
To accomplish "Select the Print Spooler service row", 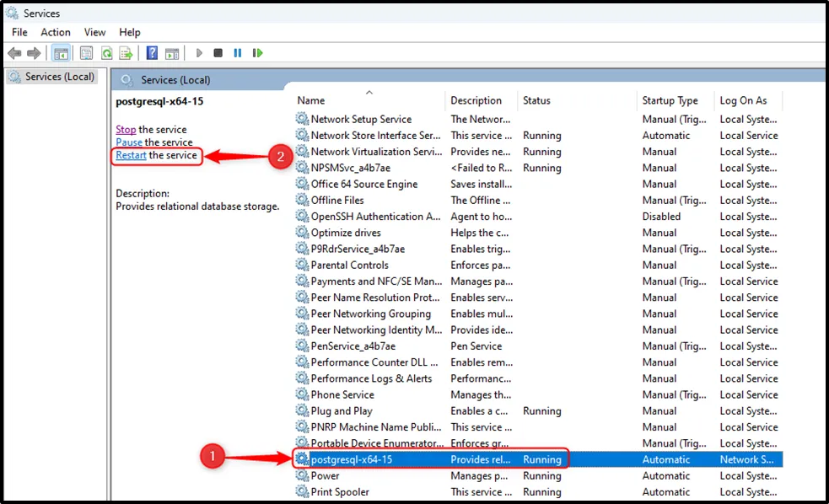I will [x=340, y=492].
